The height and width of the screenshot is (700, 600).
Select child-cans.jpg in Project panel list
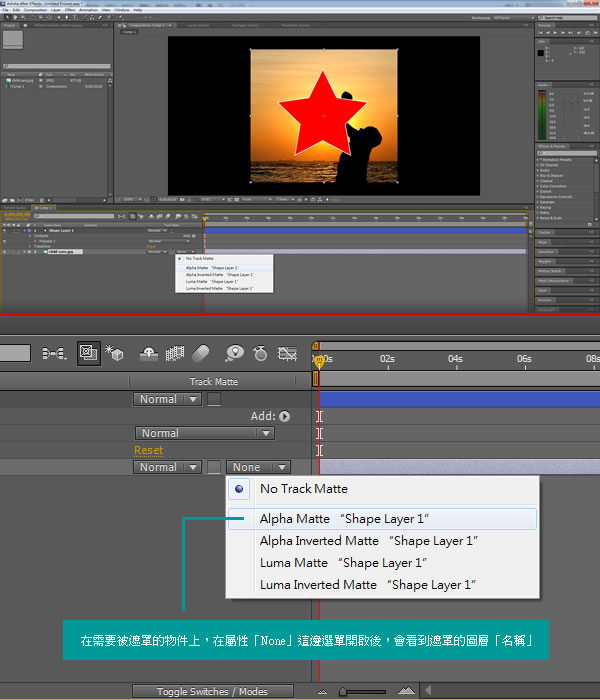tap(22, 81)
